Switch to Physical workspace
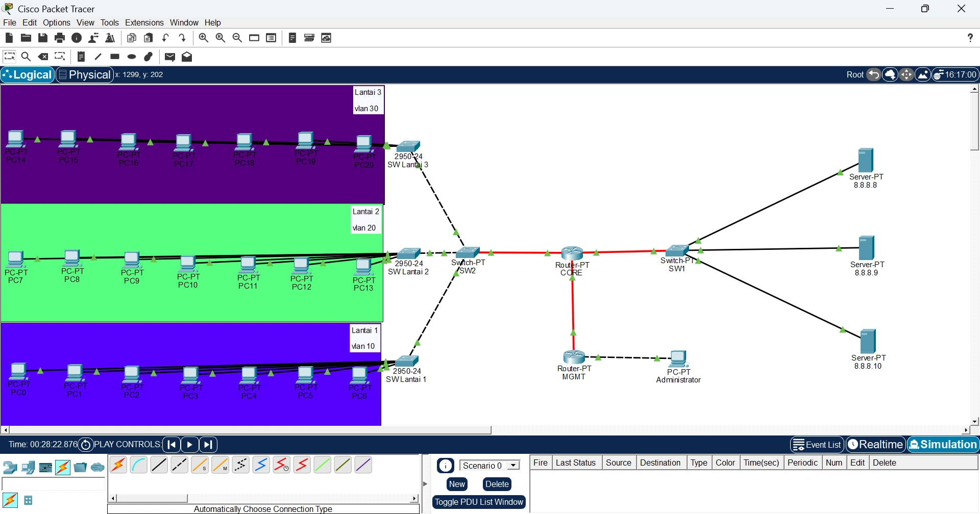This screenshot has height=514, width=980. (85, 75)
